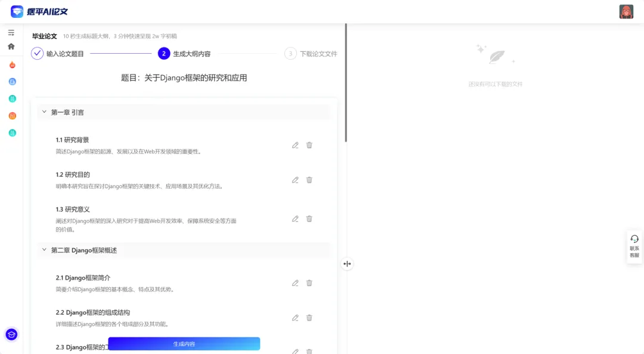Click the graduation cap icon at bottom left
Screen dimensions: 644x354
tap(12, 335)
